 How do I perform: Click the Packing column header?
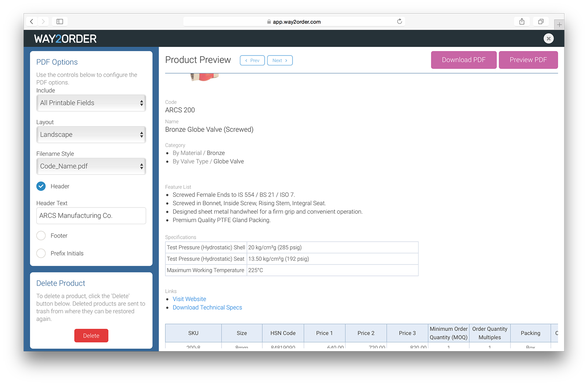point(531,333)
